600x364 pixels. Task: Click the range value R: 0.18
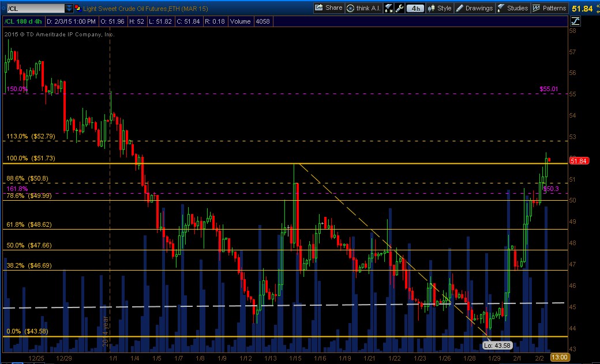pos(215,21)
